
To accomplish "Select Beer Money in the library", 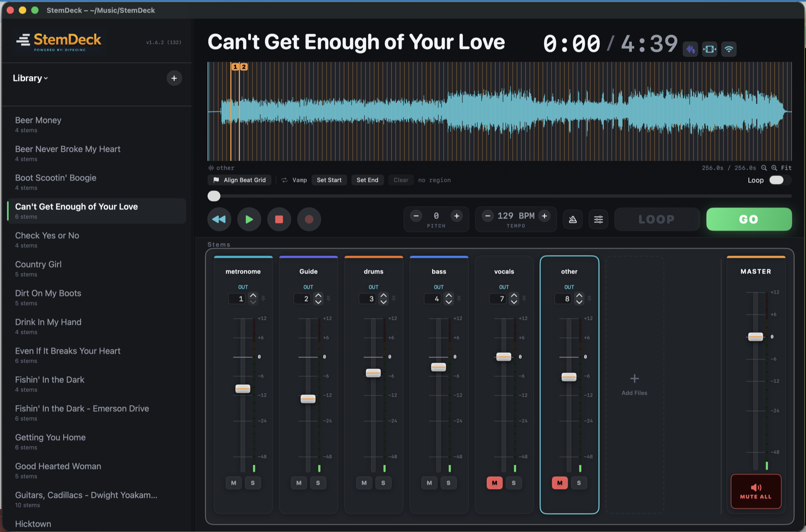I will [97, 124].
